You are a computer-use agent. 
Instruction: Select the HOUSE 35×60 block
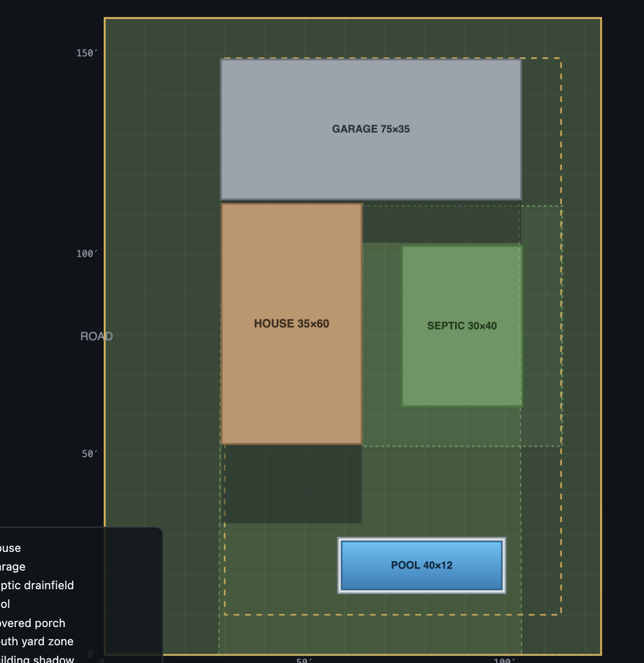292,324
